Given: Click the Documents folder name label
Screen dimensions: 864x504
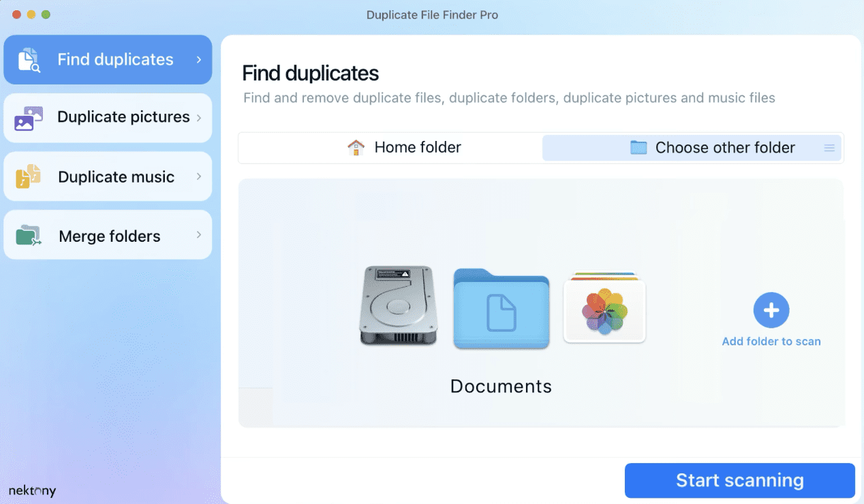Looking at the screenshot, I should click(x=501, y=386).
